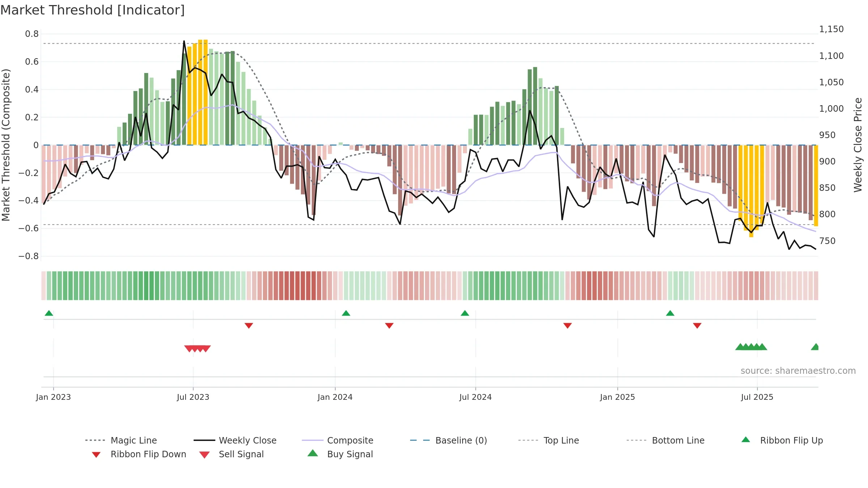Click the lone Buy Signal triangle at chart's right edge
Screen dimensions: 868x488
[815, 347]
